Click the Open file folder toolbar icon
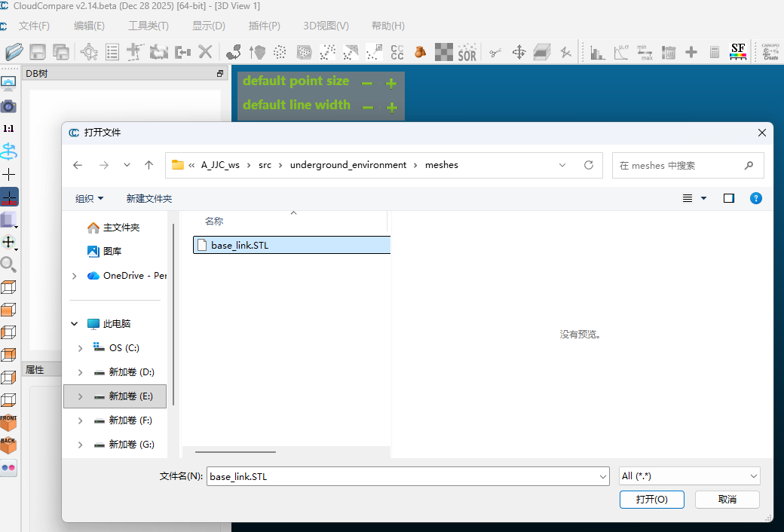 (x=14, y=51)
